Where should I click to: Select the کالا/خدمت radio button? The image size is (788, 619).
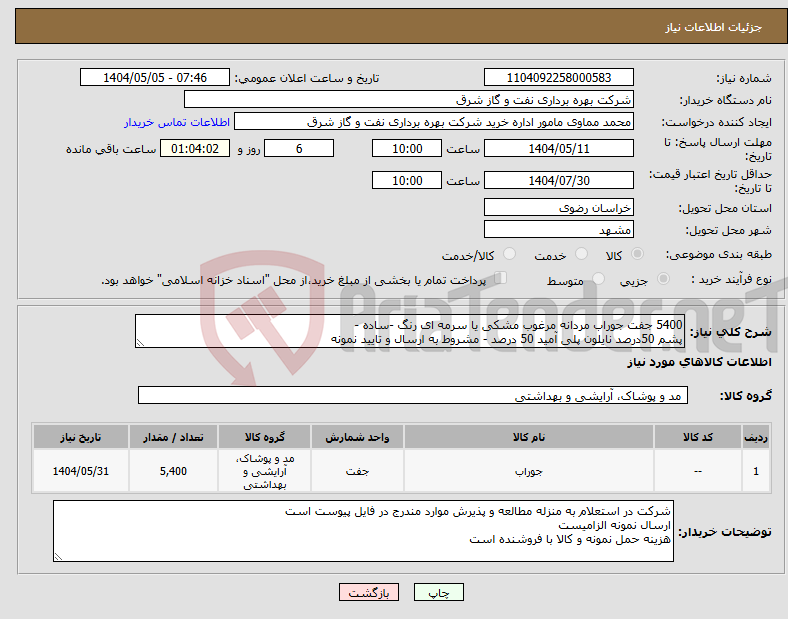(x=510, y=254)
